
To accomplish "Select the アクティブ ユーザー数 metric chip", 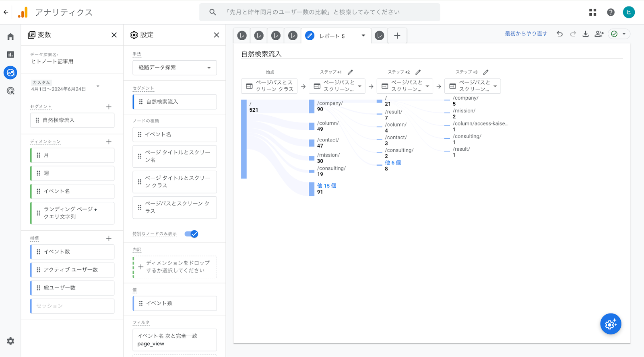I will point(72,270).
